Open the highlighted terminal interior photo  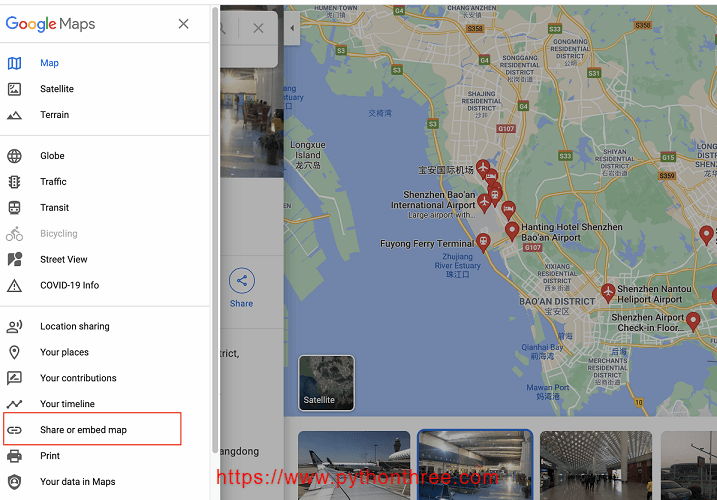tap(475, 465)
